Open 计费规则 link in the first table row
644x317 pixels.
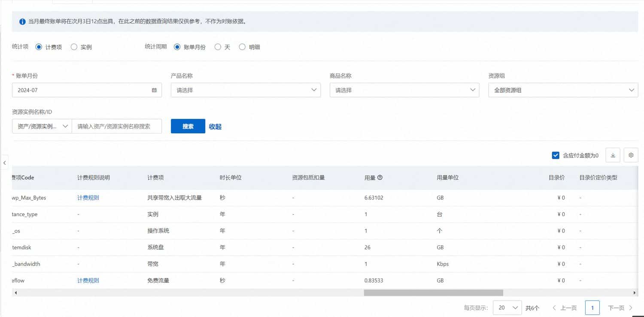click(x=88, y=198)
